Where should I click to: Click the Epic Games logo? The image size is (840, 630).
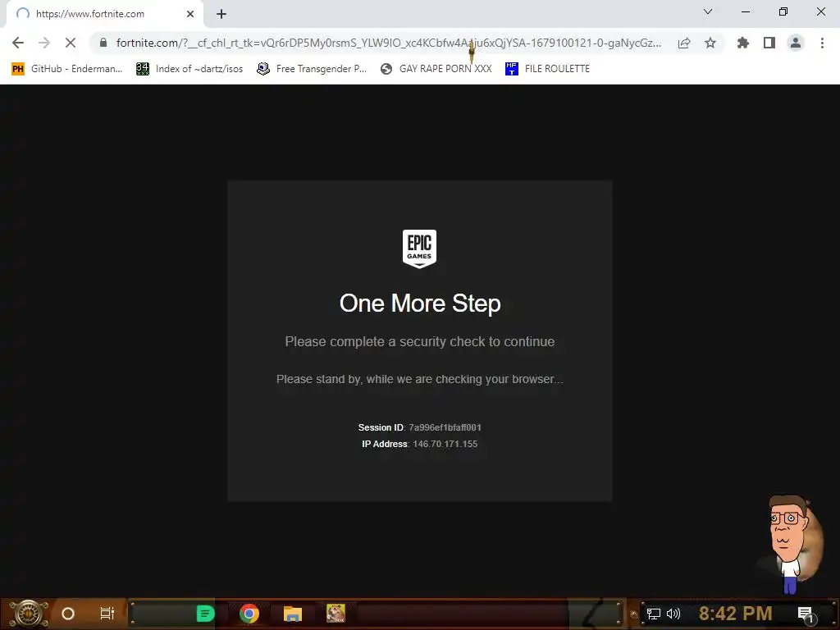(x=419, y=249)
